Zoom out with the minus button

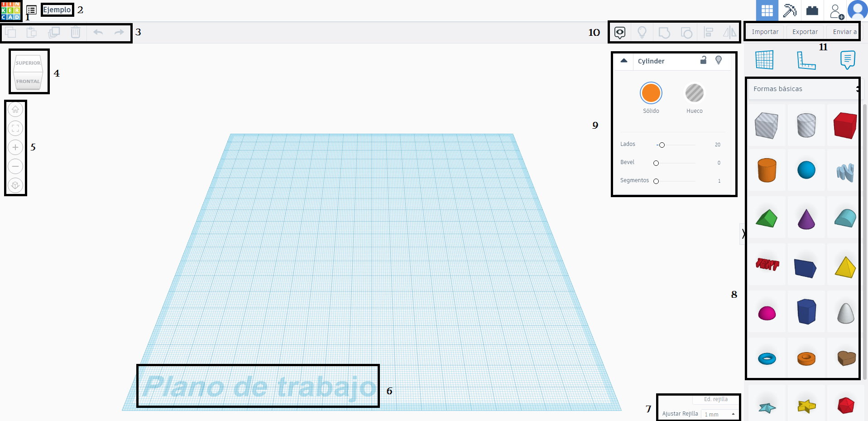coord(15,166)
